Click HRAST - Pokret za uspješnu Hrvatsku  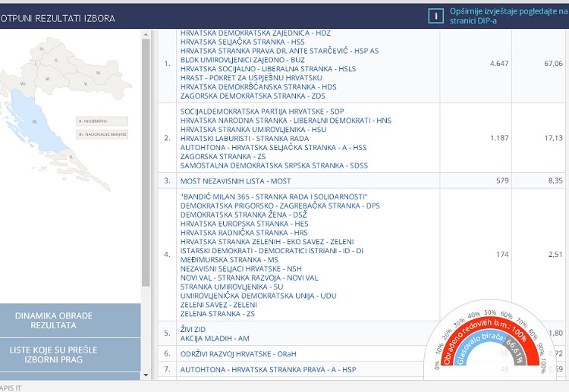(x=251, y=78)
